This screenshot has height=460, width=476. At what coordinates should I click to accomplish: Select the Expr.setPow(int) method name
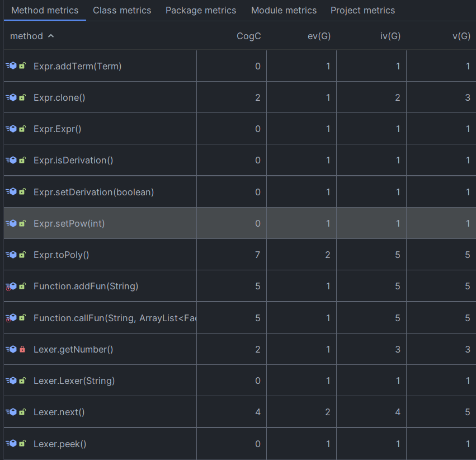tap(69, 223)
